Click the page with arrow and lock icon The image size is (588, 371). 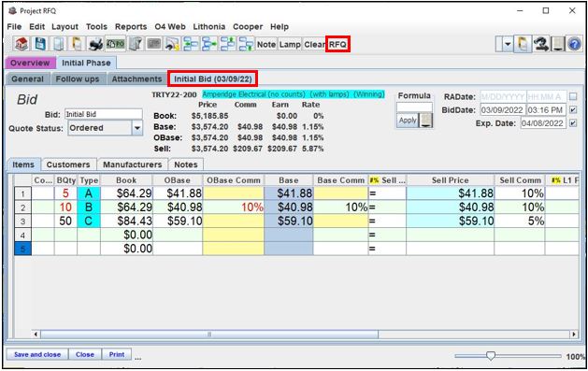(x=172, y=44)
